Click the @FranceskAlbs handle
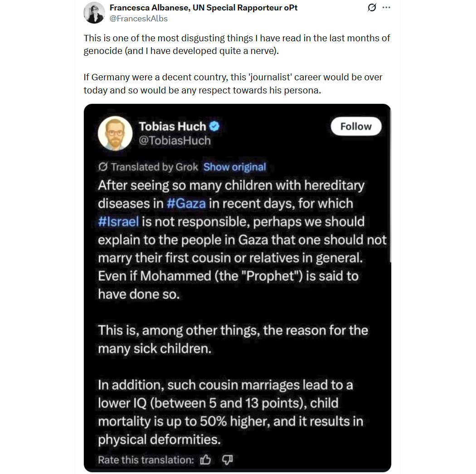The image size is (476, 474). [x=138, y=19]
